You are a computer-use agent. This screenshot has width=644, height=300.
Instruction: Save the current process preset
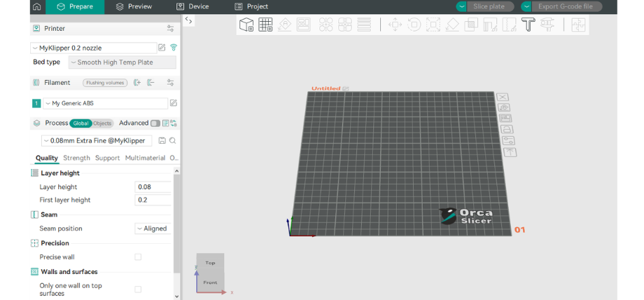tap(162, 140)
